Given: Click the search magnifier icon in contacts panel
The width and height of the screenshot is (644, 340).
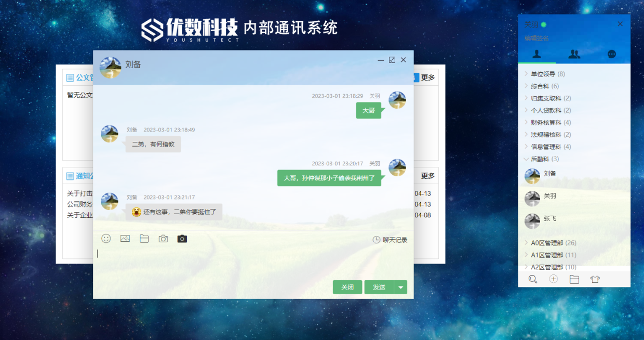Looking at the screenshot, I should click(x=532, y=279).
